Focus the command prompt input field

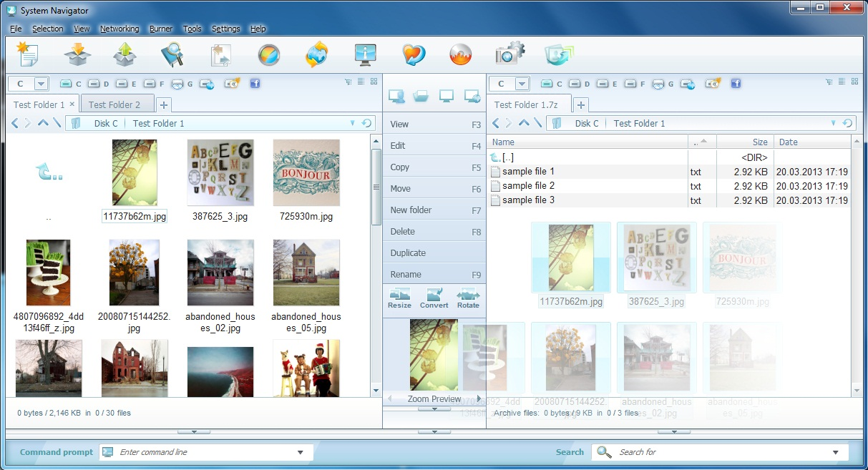(x=206, y=452)
